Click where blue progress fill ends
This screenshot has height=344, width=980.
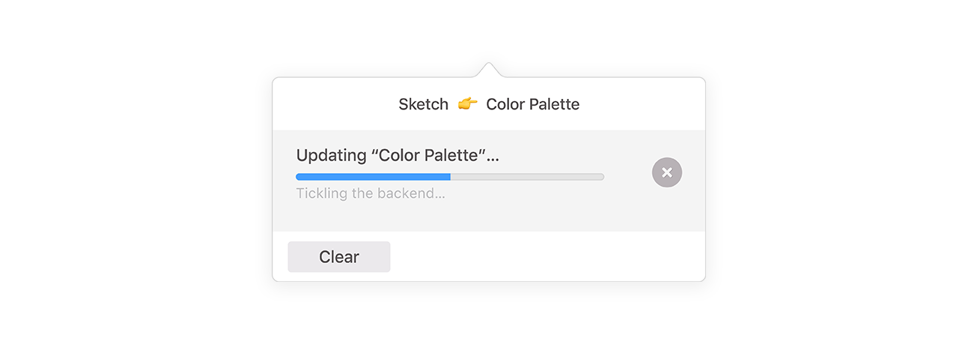(x=450, y=177)
